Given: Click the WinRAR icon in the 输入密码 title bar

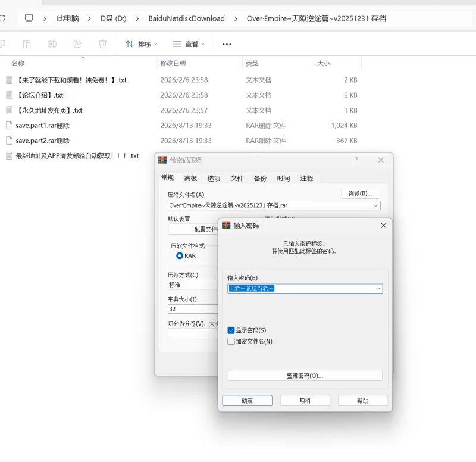Looking at the screenshot, I should coord(226,226).
